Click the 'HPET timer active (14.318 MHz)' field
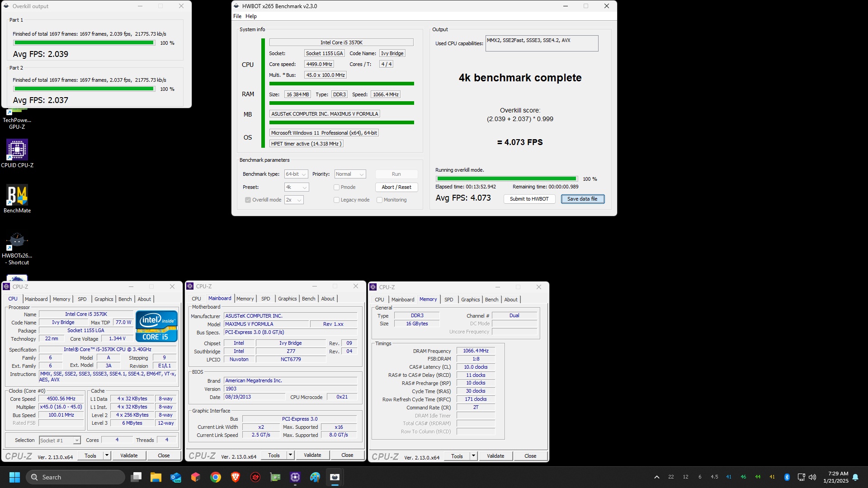The image size is (868, 488). (x=306, y=144)
